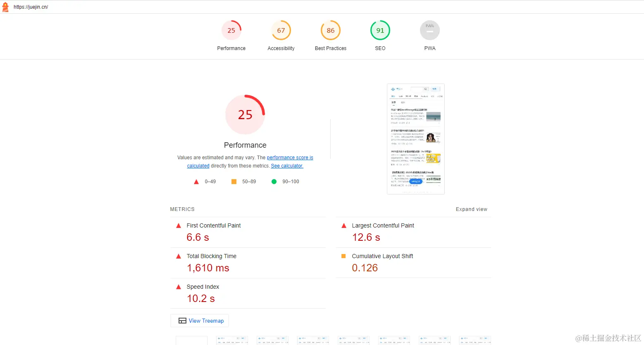644x345 pixels.
Task: Click the 0–49 legend range text
Action: coord(210,182)
